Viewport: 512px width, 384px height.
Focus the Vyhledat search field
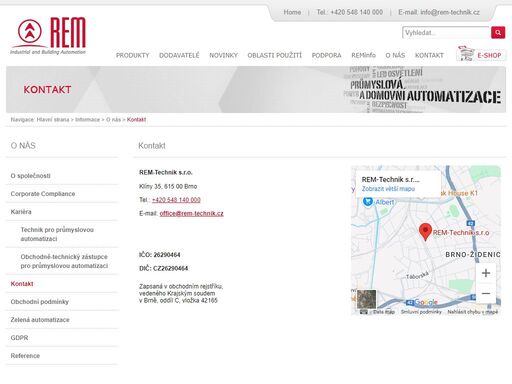[x=446, y=33]
